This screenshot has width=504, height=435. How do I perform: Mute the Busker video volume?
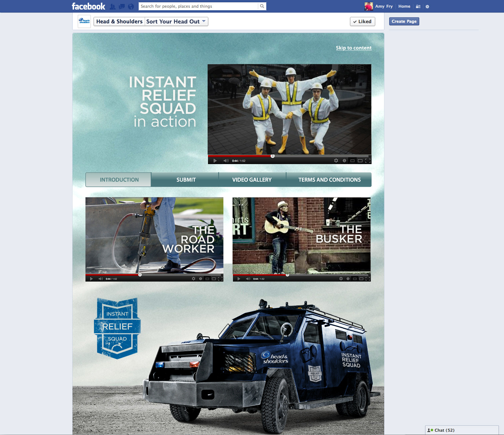[248, 279]
